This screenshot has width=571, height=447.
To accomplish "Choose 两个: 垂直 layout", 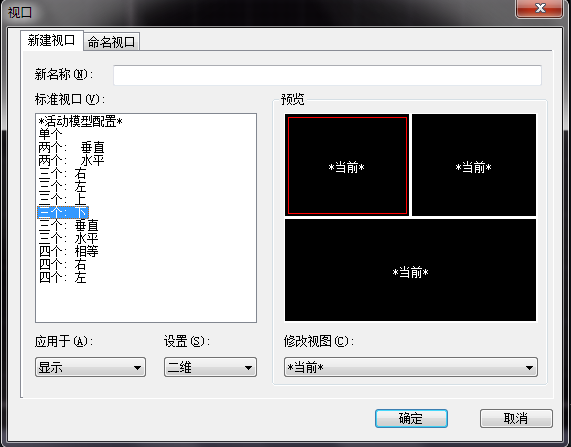I will point(71,148).
